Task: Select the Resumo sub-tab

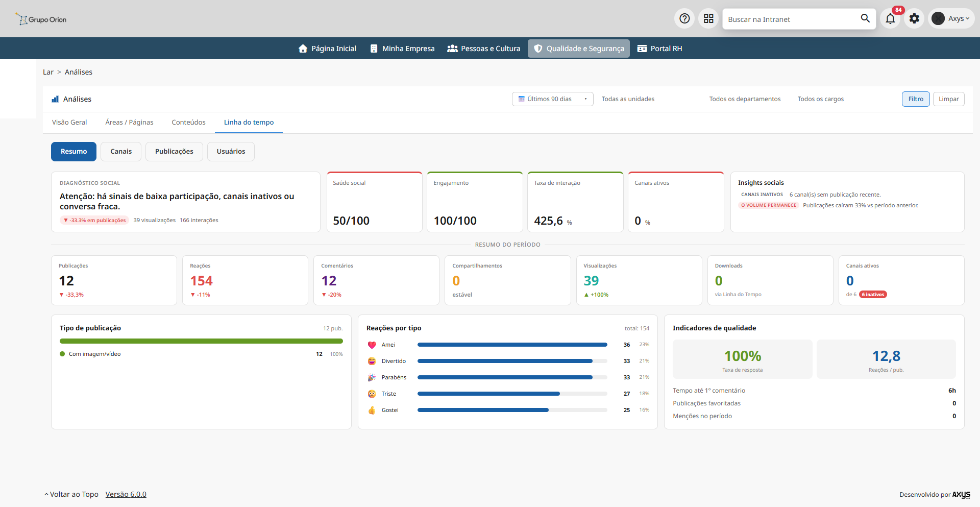Action: (x=73, y=152)
